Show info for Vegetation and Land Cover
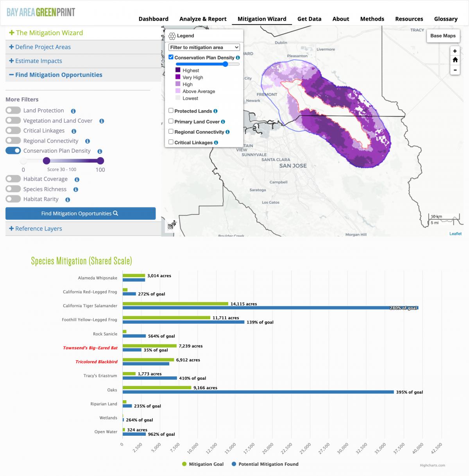469x476 pixels. click(x=102, y=121)
